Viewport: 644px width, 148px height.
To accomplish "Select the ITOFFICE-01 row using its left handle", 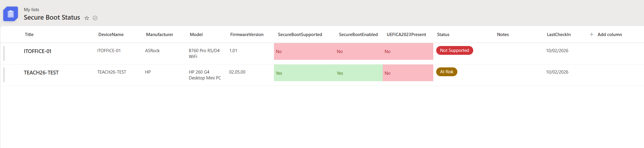I will pos(4,53).
